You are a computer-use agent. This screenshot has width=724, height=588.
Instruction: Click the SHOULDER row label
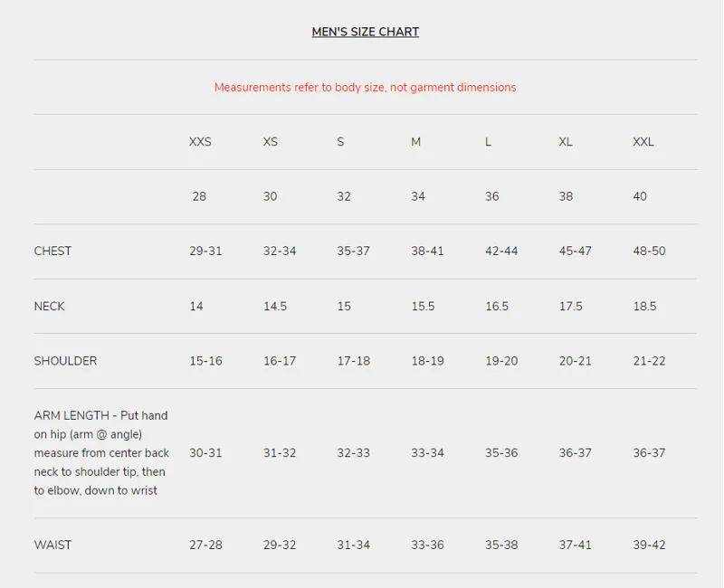pyautogui.click(x=65, y=361)
